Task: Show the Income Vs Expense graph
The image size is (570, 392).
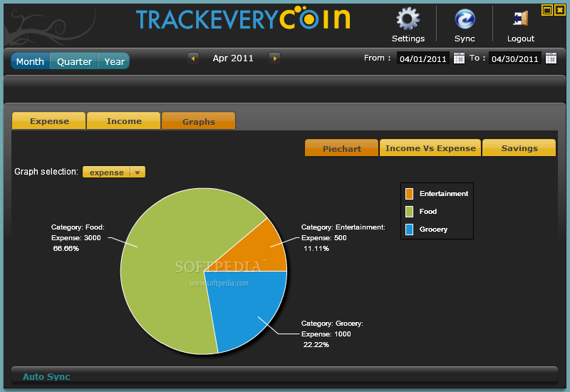Action: click(x=430, y=148)
